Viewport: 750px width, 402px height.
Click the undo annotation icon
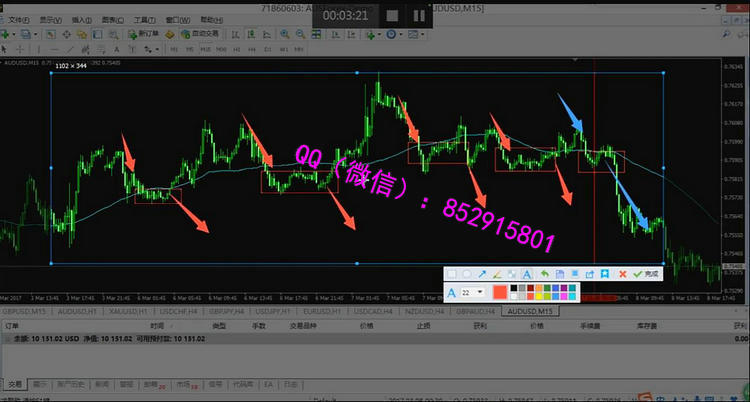point(544,273)
